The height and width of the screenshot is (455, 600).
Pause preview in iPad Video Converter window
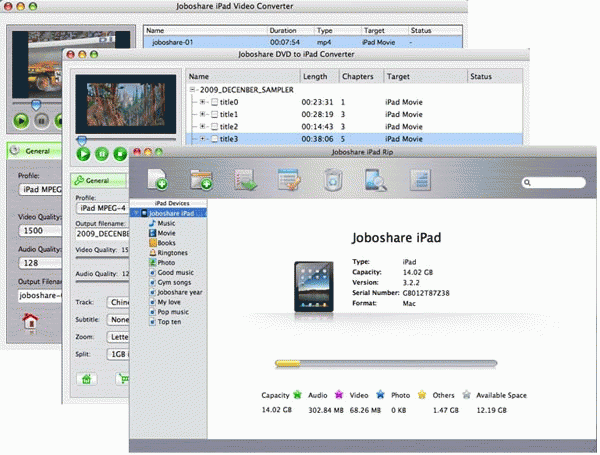coord(42,121)
